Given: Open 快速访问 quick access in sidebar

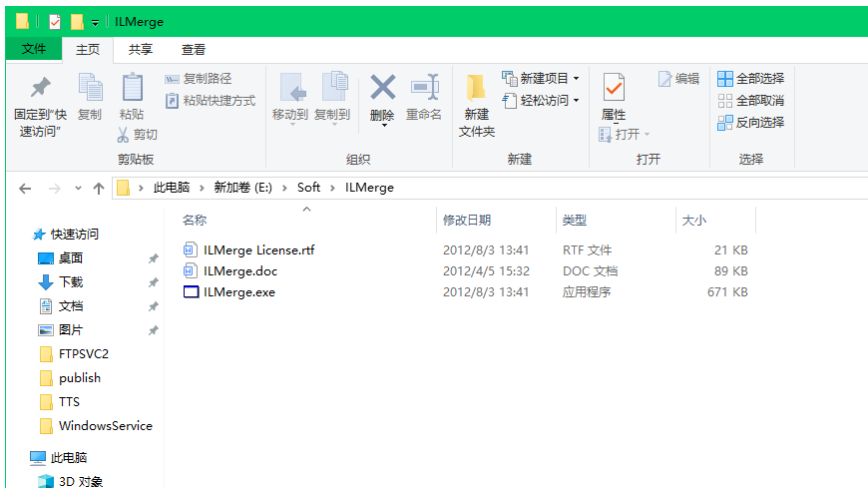Looking at the screenshot, I should (x=74, y=235).
